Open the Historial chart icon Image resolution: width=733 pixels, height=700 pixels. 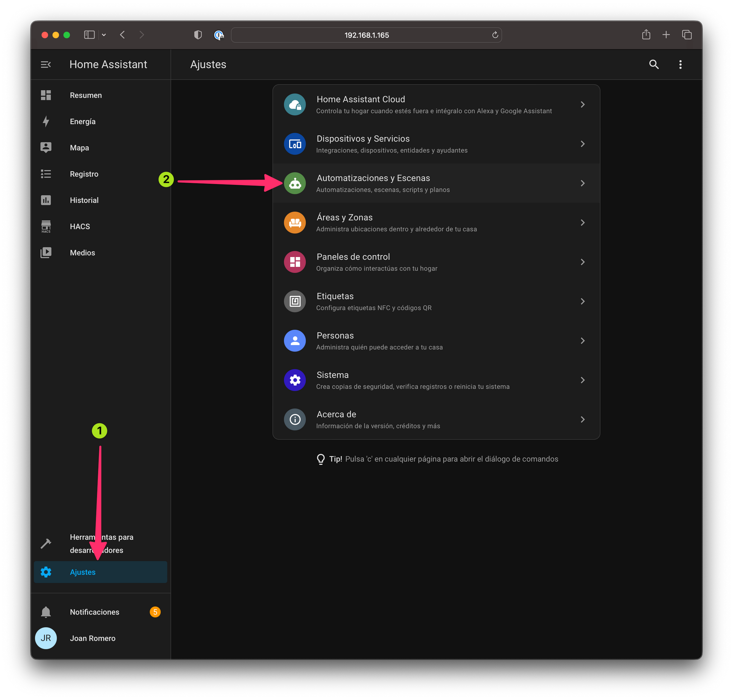coord(46,200)
